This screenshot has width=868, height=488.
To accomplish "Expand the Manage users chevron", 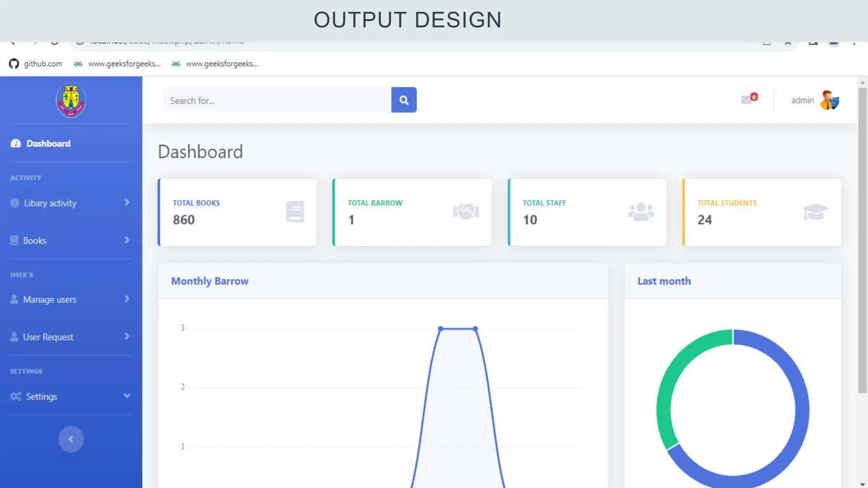I will 127,299.
